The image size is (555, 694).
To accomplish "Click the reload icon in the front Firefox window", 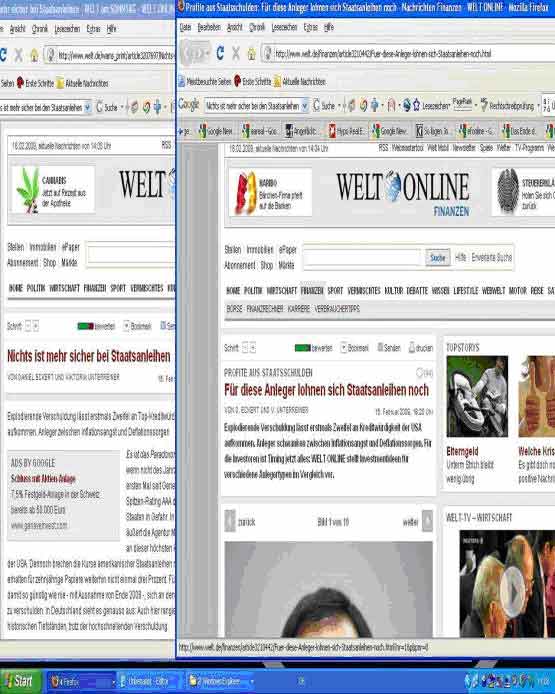I will pyautogui.click(x=220, y=53).
